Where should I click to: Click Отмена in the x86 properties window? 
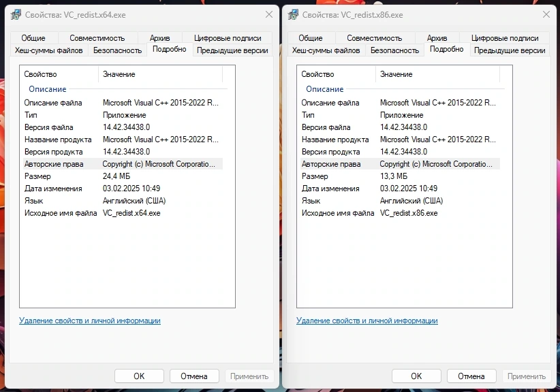[x=471, y=376]
